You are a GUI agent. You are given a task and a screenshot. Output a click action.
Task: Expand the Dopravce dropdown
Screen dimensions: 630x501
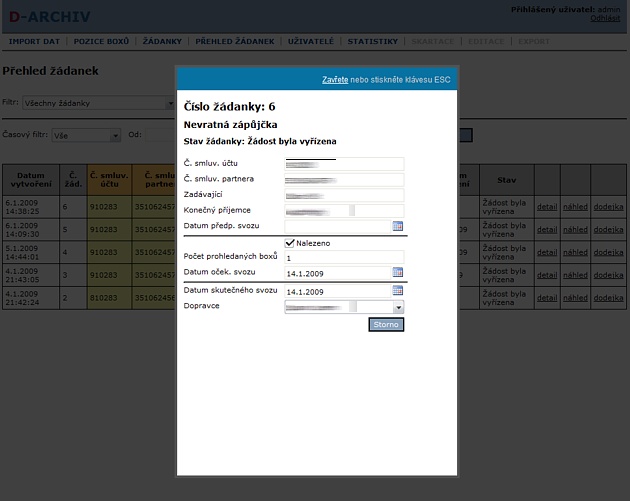tap(398, 307)
